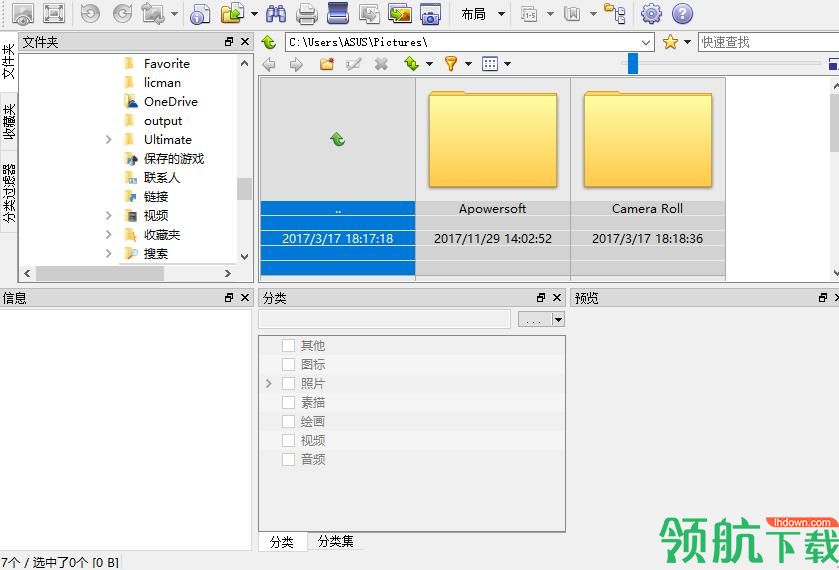Open the address path dropdown arrow
The image size is (839, 570).
pos(646,42)
